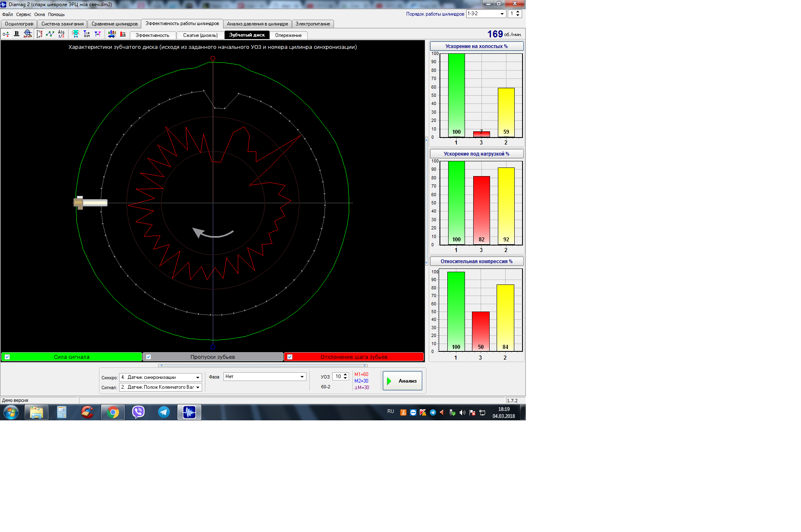Click the car with bar chart icon
Screen dimensions: 801x532
[x=112, y=34]
